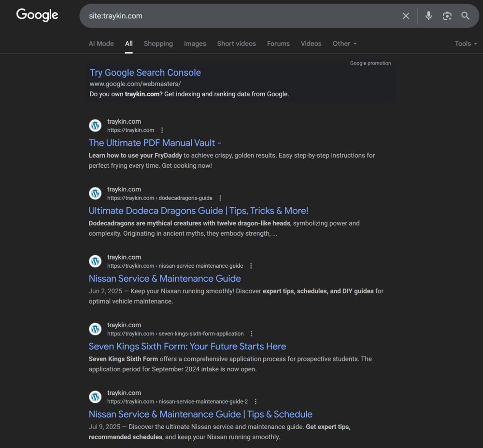Image resolution: width=483 pixels, height=448 pixels.
Task: Open the Tools dropdown
Action: pos(466,43)
